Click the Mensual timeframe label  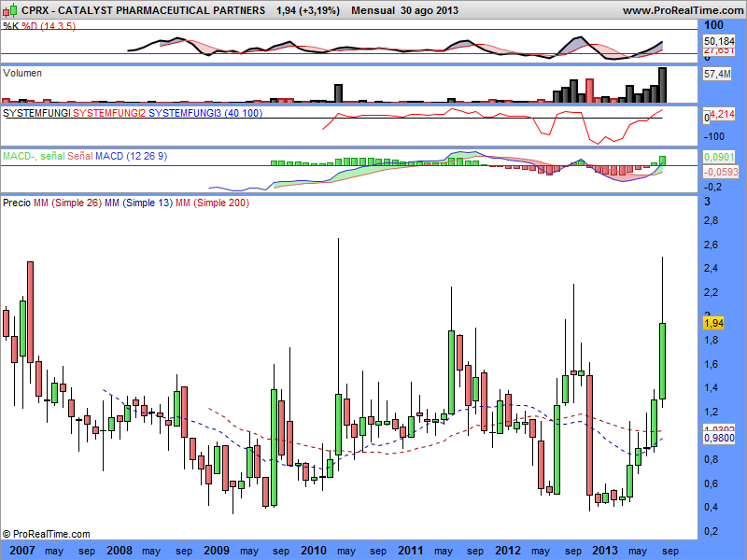(x=373, y=10)
